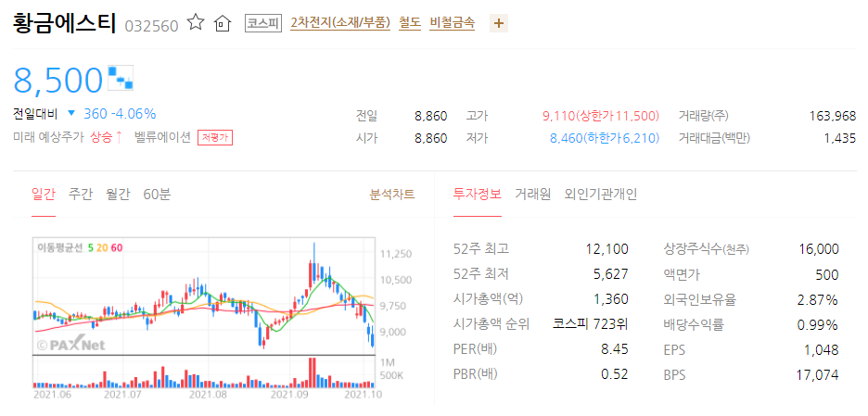Viewport: 868px width, 416px height.
Task: Click the high price 9,110(상한가11,500)
Action: tap(601, 116)
